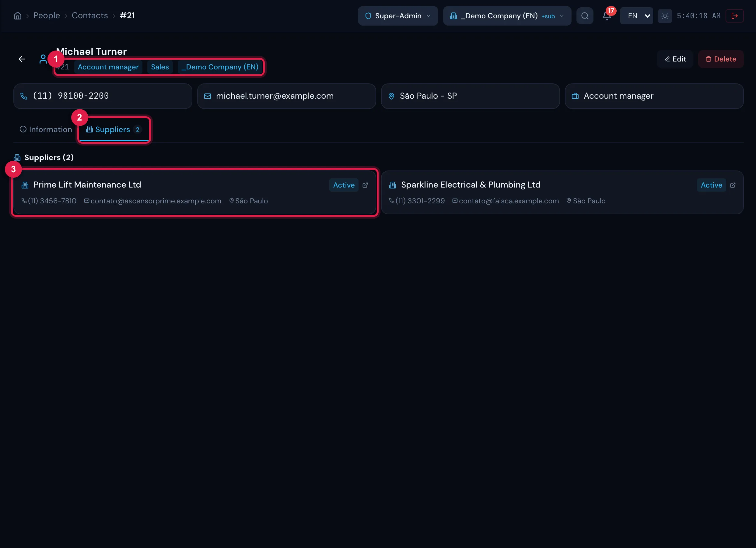Open the notifications bell with 17 badge
The image size is (756, 548).
(607, 16)
